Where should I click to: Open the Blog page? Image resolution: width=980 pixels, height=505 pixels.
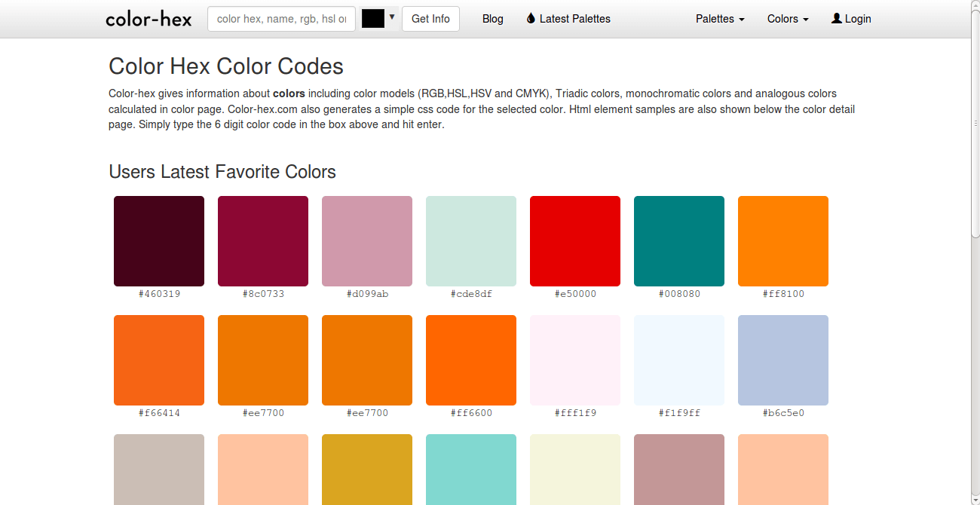click(493, 19)
